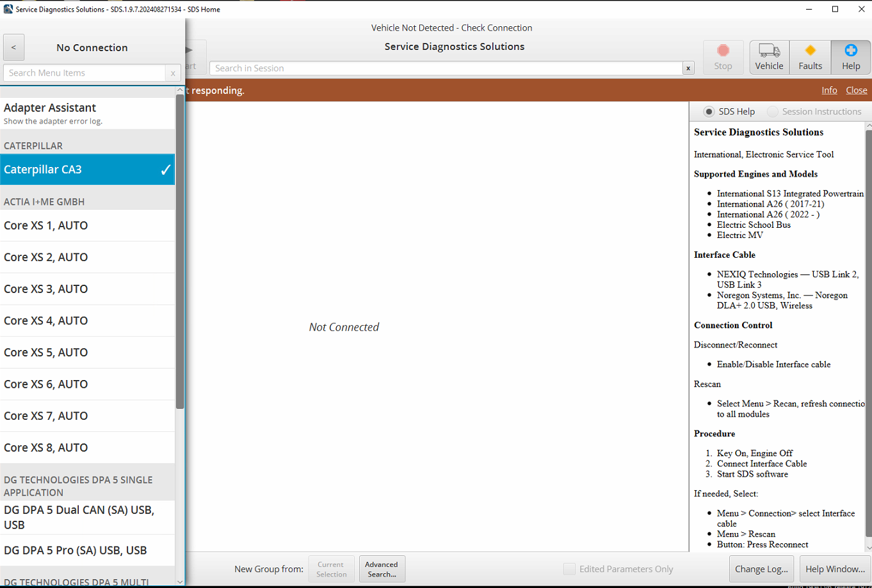Viewport: 872px width, 588px height.
Task: Choose Core XS 4, AUTO adapter
Action: [87, 321]
